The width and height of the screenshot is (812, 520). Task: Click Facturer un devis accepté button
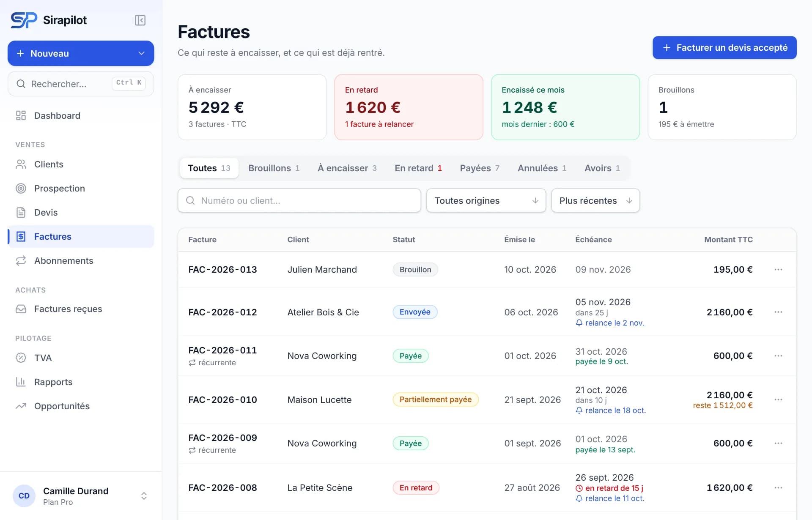(724, 47)
